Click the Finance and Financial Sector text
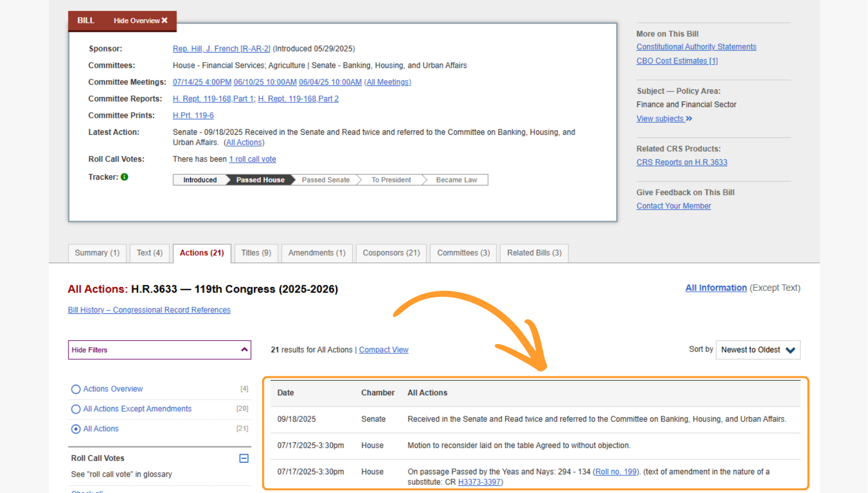 (686, 105)
